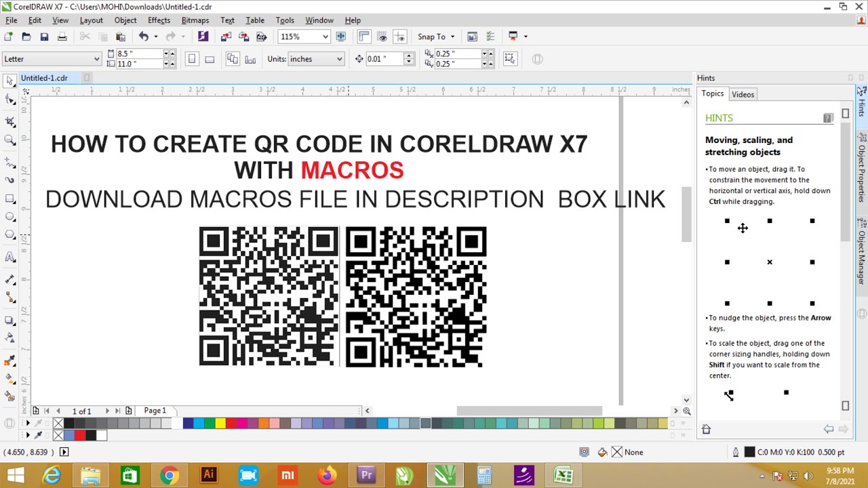The image size is (868, 488).
Task: Click the Save icon
Action: coord(44,37)
